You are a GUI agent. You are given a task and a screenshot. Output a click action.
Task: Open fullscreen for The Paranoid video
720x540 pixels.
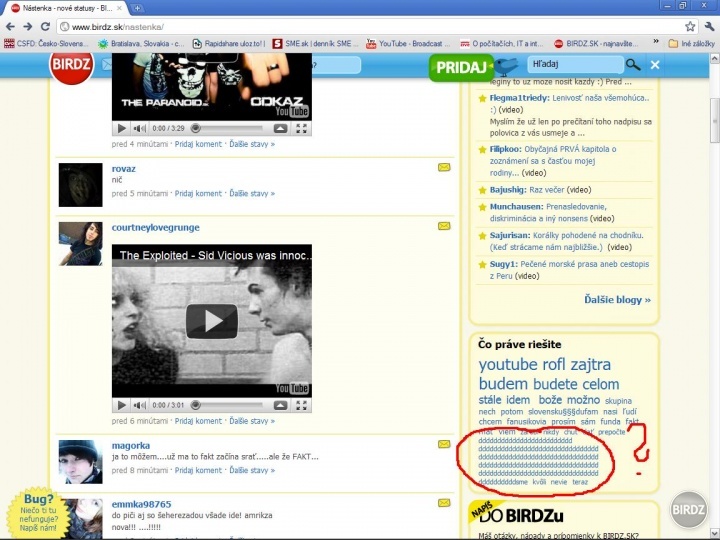(x=301, y=129)
